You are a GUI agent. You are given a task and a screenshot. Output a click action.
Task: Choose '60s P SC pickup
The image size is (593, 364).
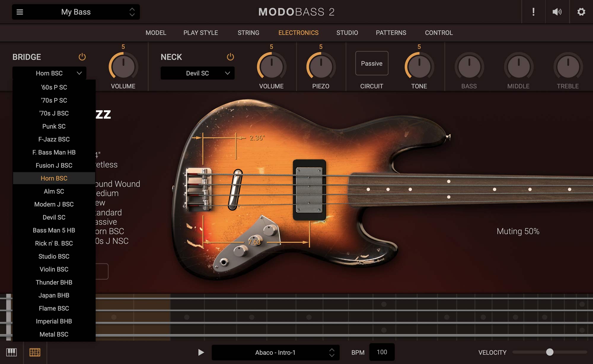54,87
